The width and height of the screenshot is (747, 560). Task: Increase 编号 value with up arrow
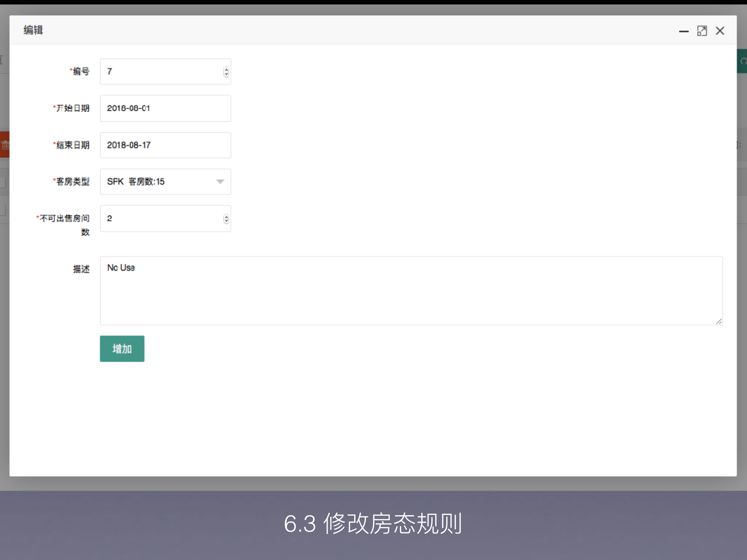pos(226,69)
